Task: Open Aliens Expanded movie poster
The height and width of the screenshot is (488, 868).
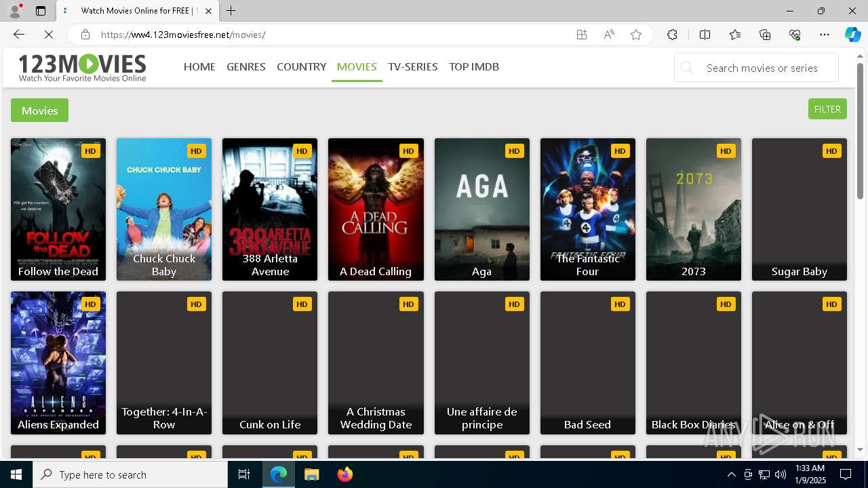Action: pos(58,363)
